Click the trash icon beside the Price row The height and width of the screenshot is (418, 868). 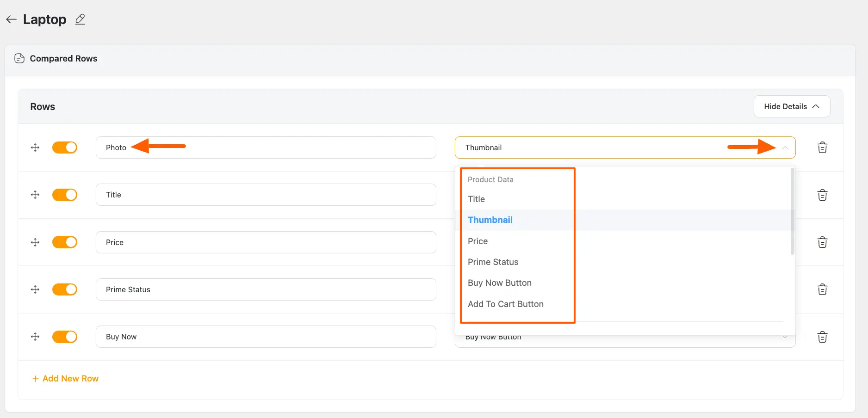pyautogui.click(x=822, y=242)
